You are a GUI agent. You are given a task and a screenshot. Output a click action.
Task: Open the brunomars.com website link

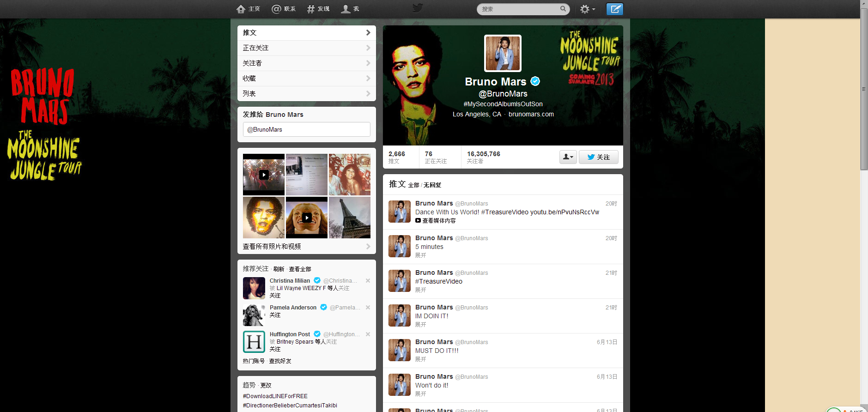pos(531,114)
